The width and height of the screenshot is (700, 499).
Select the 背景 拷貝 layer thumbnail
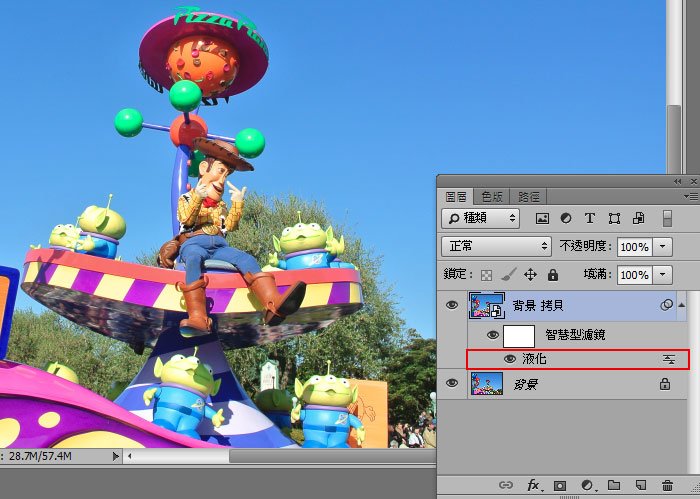(487, 306)
